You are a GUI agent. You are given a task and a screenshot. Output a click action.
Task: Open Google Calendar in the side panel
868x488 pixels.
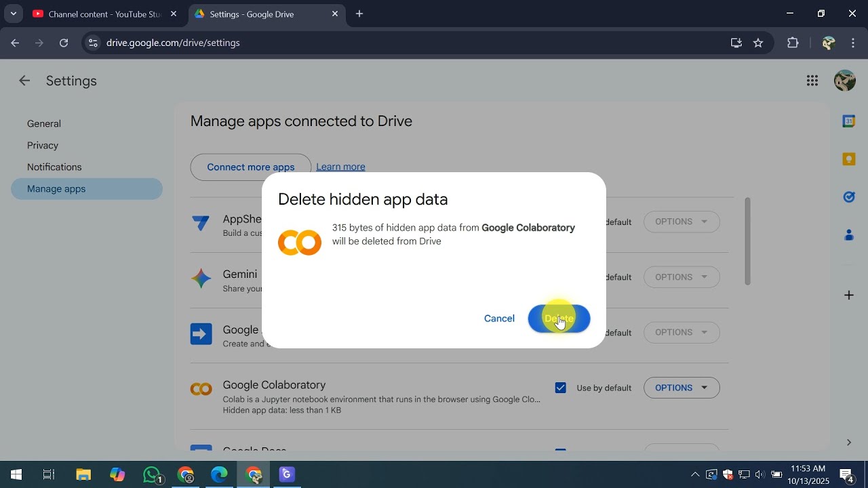pos(848,121)
